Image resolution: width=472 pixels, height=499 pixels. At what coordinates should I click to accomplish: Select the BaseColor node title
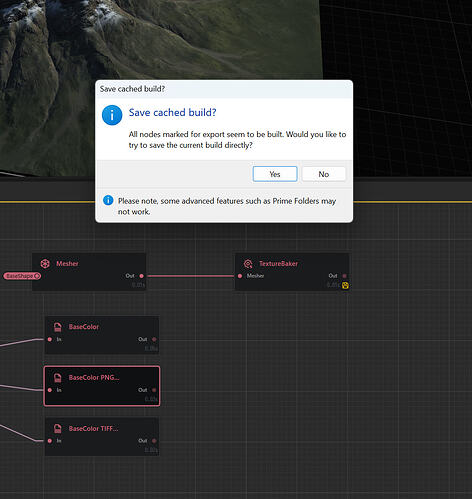(84, 327)
